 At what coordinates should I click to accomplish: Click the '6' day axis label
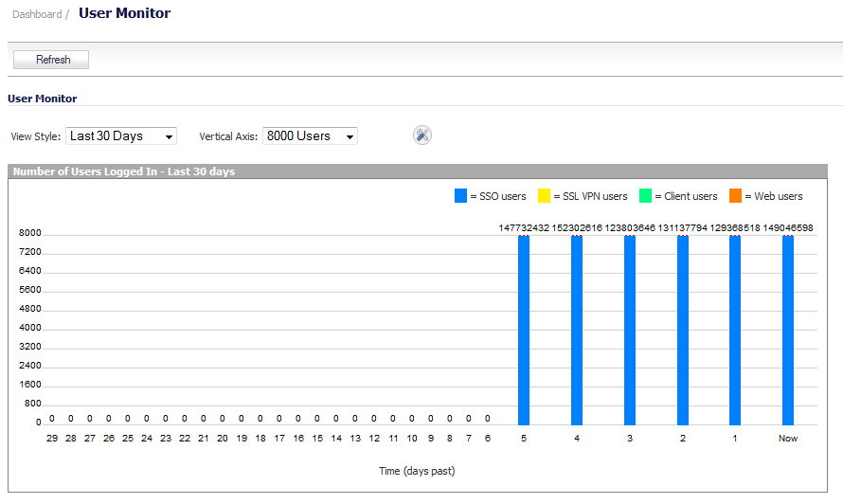coord(488,439)
